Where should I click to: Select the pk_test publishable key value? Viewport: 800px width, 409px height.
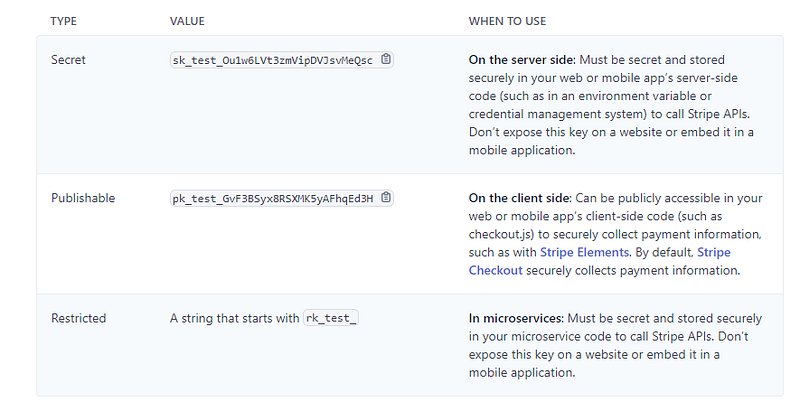coord(272,198)
